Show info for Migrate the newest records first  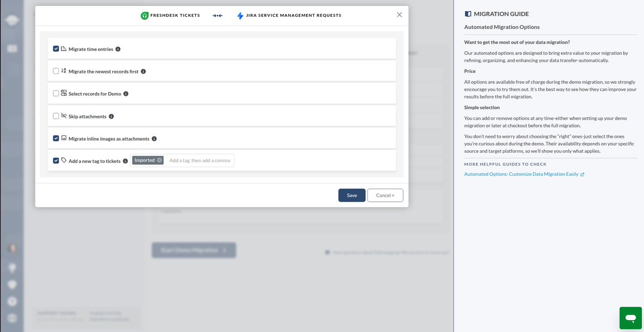[x=143, y=71]
